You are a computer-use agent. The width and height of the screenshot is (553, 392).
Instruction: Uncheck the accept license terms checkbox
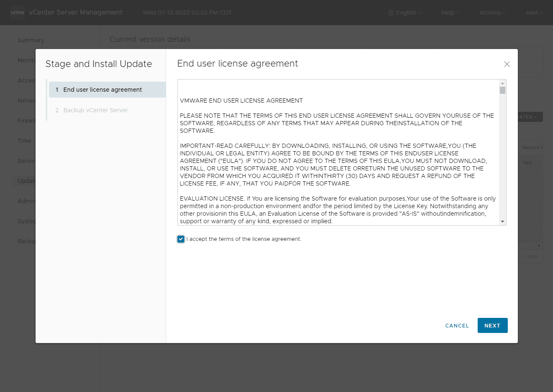click(x=181, y=239)
